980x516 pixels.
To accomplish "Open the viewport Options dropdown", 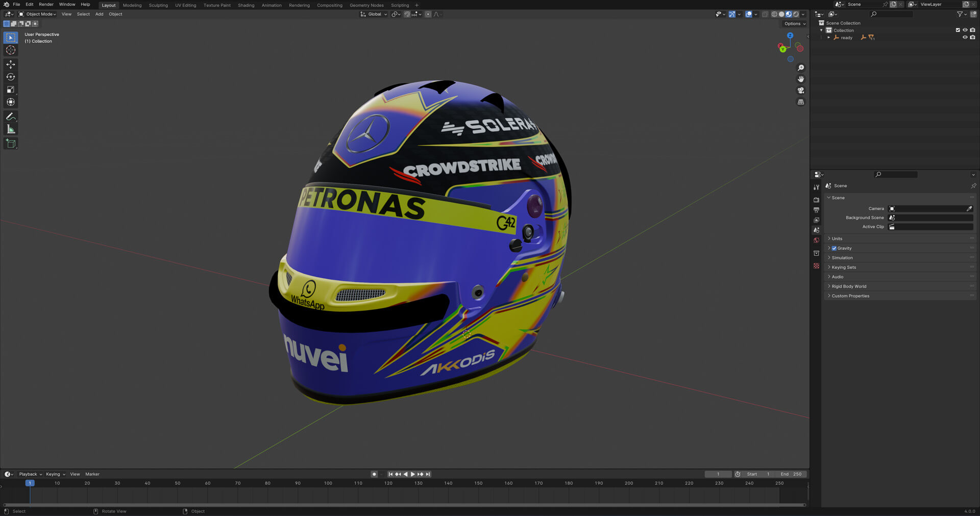I will tap(795, 24).
